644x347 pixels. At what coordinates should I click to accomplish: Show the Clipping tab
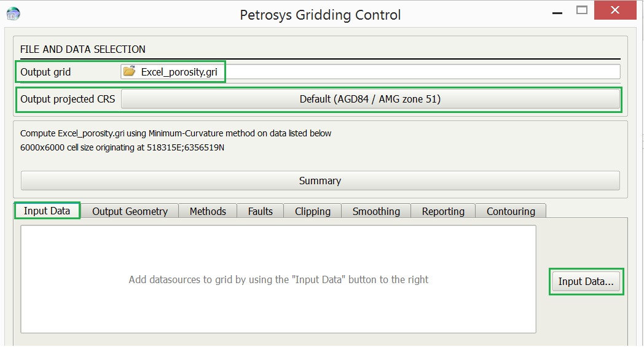[312, 211]
